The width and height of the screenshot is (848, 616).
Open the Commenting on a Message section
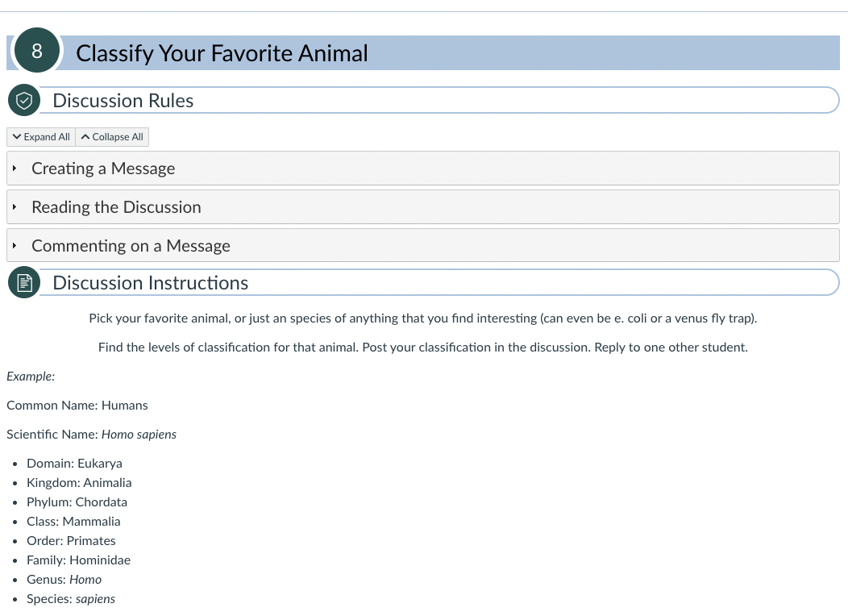pyautogui.click(x=423, y=246)
